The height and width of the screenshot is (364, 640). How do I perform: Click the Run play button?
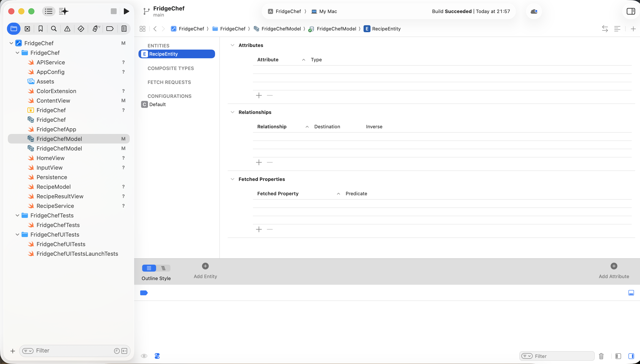click(126, 11)
